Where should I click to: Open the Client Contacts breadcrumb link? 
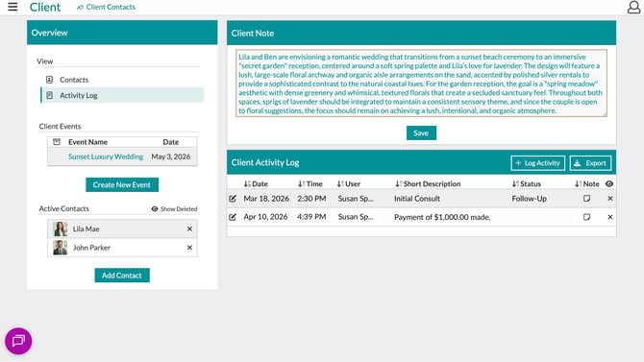click(x=106, y=7)
